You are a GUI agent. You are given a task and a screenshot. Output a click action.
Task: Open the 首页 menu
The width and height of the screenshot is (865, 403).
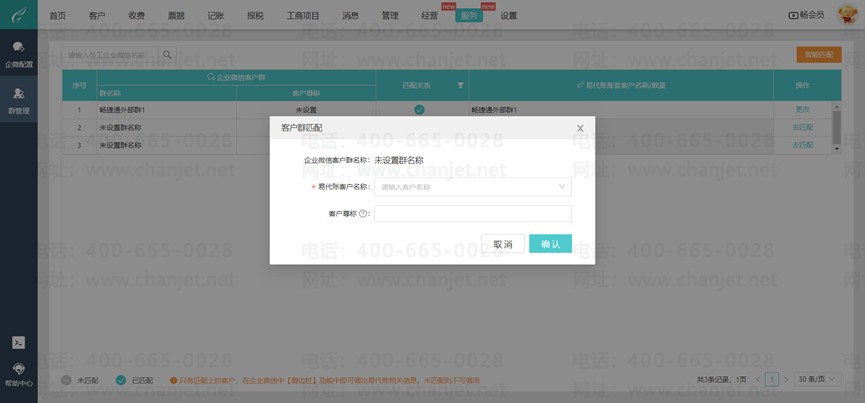(57, 15)
